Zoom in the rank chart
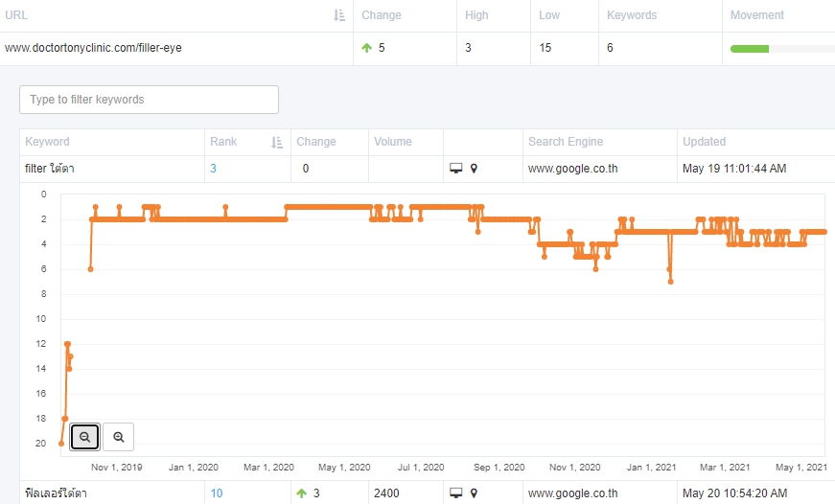This screenshot has width=835, height=504. pos(118,437)
